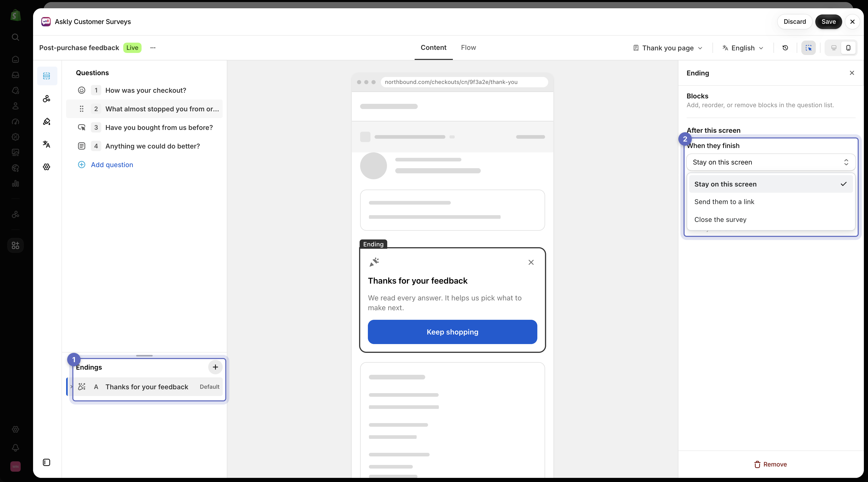This screenshot has height=482, width=868.
Task: Save the survey changes
Action: pyautogui.click(x=828, y=21)
